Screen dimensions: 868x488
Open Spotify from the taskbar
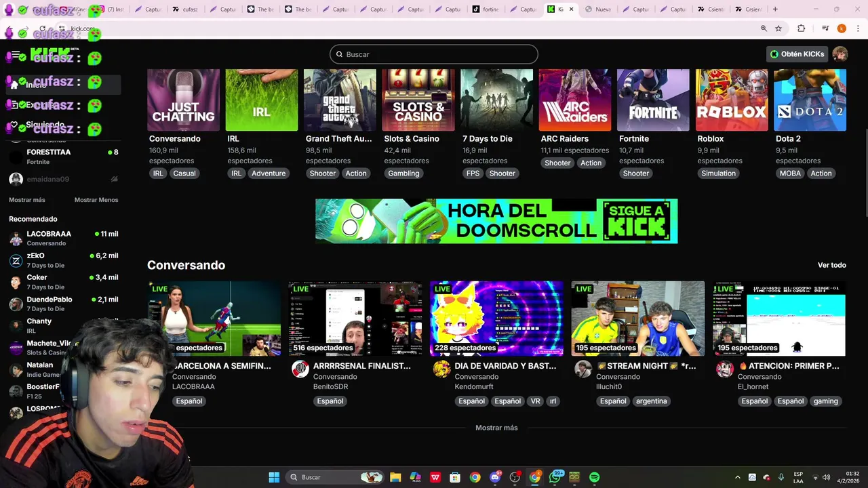595,477
